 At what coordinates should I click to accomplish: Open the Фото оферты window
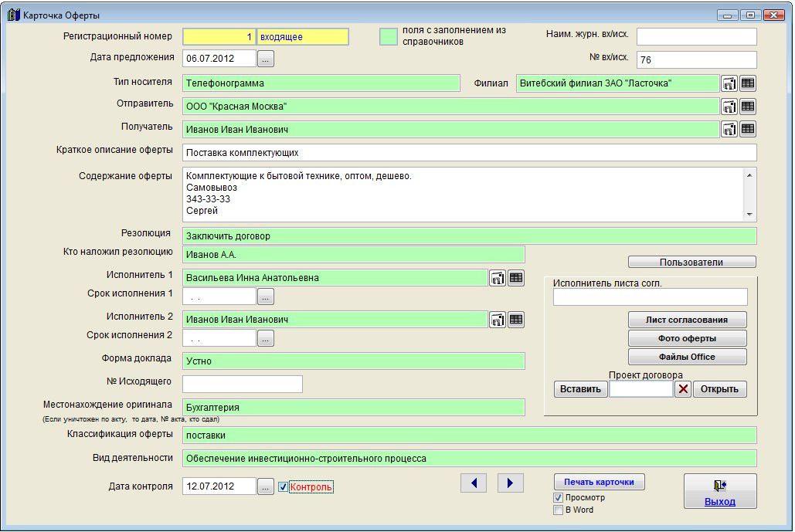pyautogui.click(x=687, y=338)
